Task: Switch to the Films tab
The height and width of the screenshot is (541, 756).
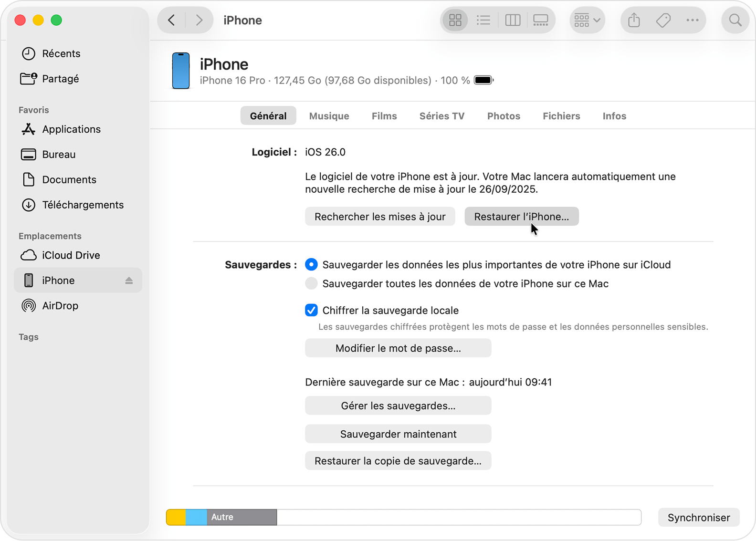Action: coord(384,116)
